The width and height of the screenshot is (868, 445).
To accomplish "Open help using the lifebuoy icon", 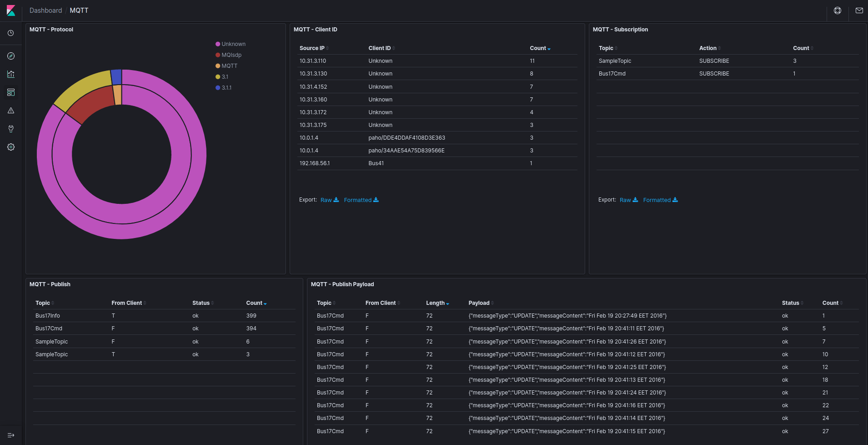I will (837, 10).
